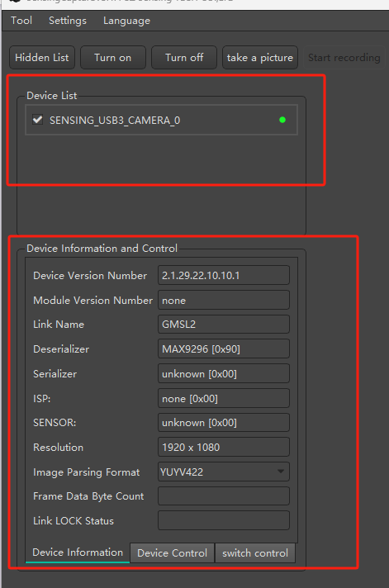Open the Tool menu
The image size is (389, 588).
(x=21, y=21)
